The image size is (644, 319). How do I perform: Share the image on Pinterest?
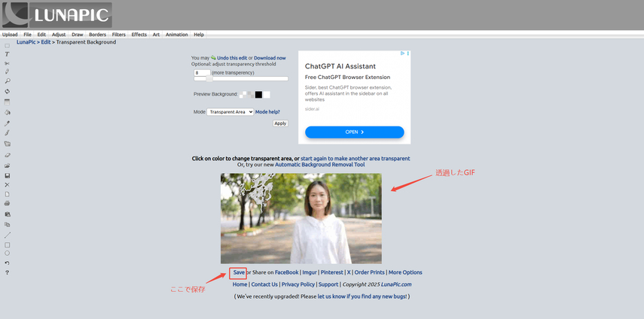coord(332,272)
